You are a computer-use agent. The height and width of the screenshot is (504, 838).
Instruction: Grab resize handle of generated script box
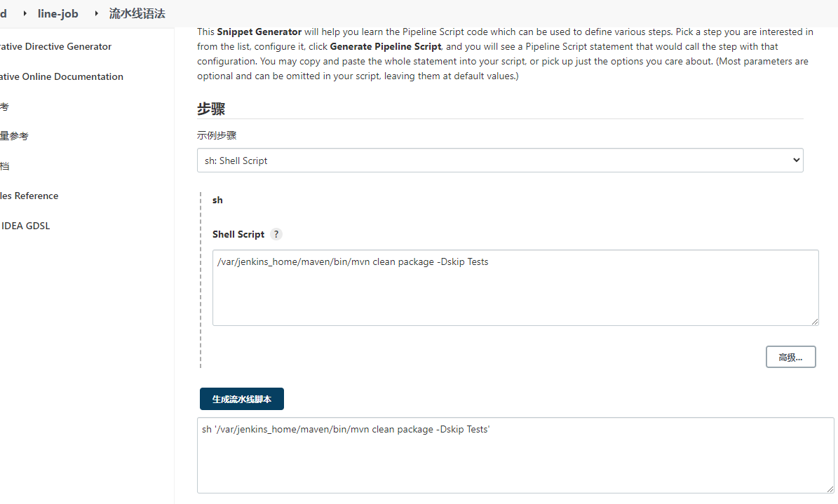pos(830,489)
